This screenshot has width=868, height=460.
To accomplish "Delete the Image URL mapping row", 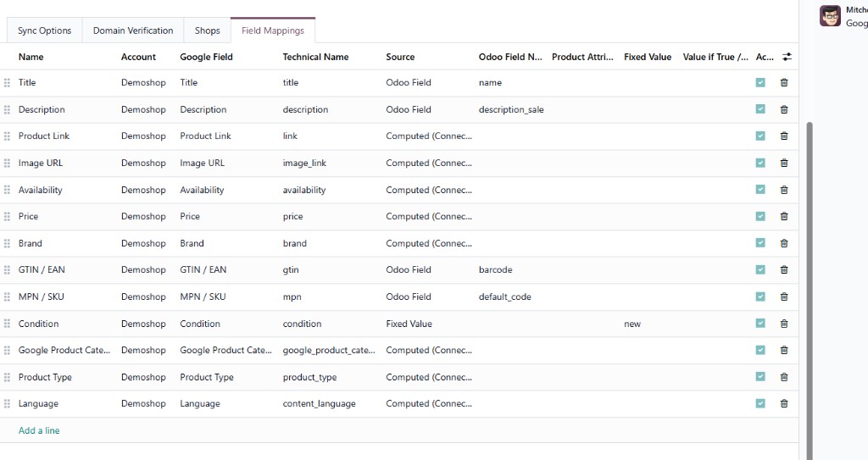I will 784,163.
